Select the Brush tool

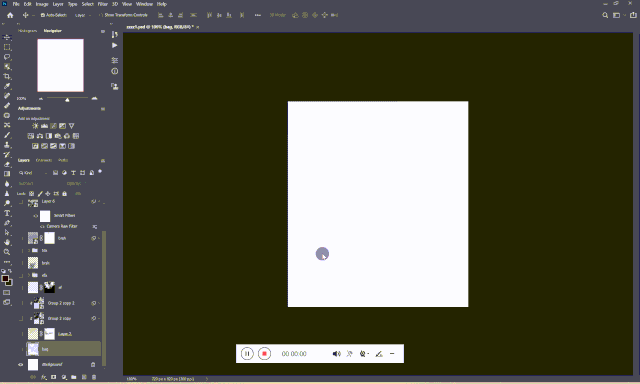click(x=7, y=135)
